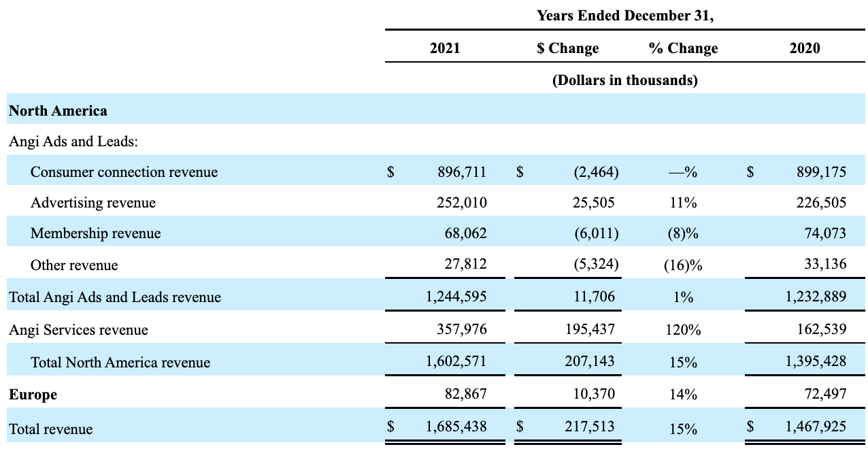Screen dimensions: 868x464
Task: Click the (16)% change cell
Action: [x=683, y=265]
